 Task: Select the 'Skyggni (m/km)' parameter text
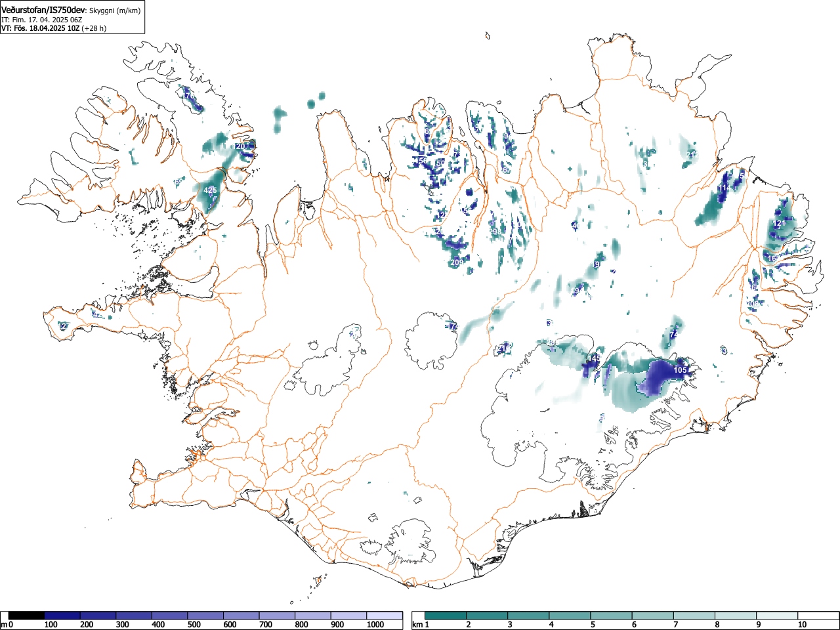pos(115,10)
